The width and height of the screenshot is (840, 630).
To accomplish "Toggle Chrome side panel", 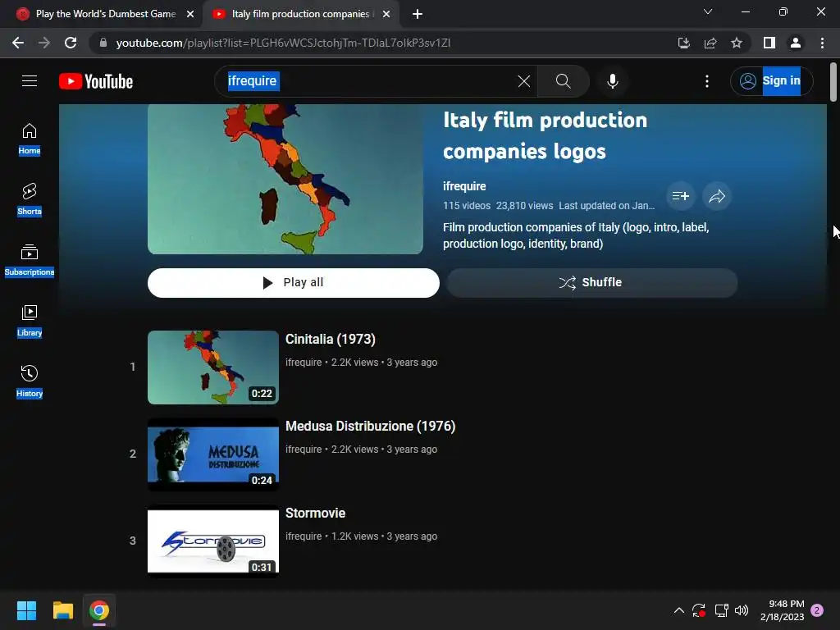I will 769,43.
